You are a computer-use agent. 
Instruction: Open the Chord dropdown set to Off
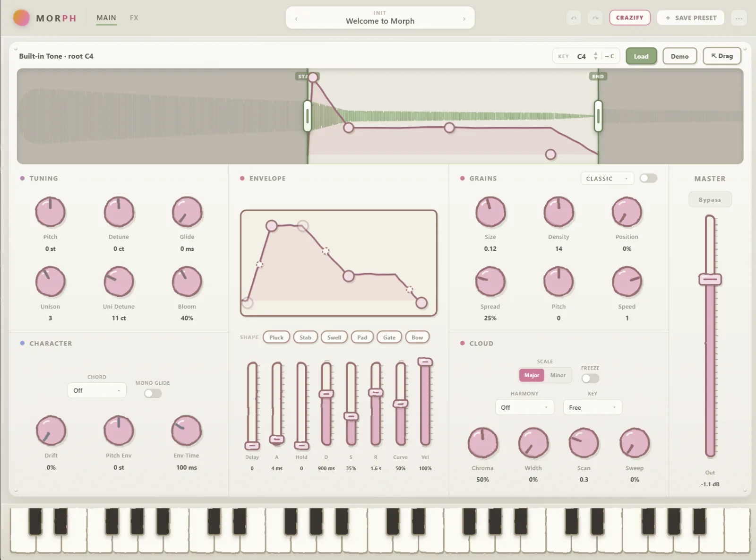point(97,390)
